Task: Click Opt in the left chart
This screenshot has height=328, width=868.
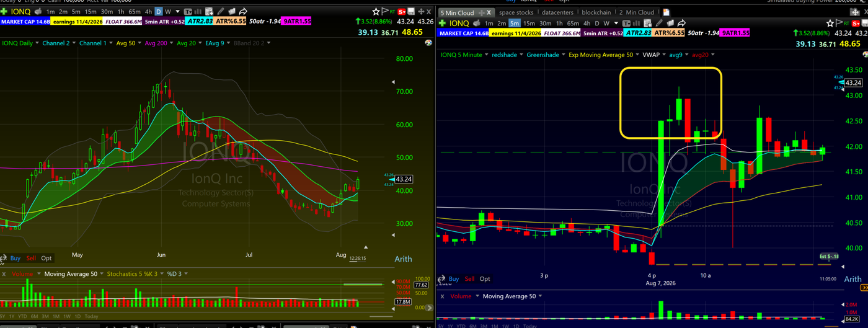Action: coord(46,258)
